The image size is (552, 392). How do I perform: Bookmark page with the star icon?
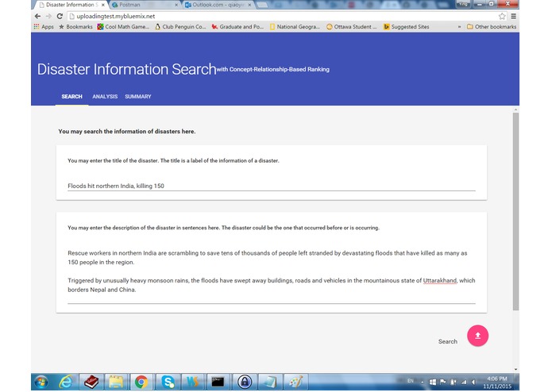(x=502, y=16)
